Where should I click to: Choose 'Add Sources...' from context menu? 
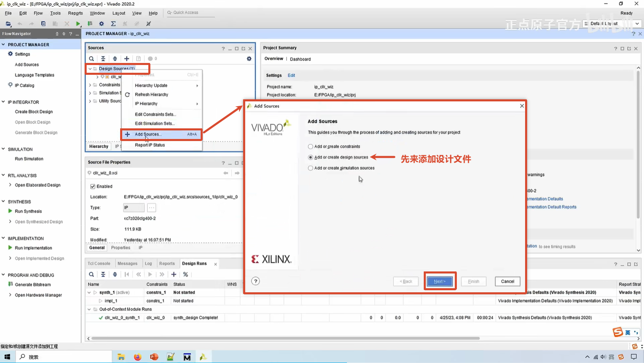162,134
